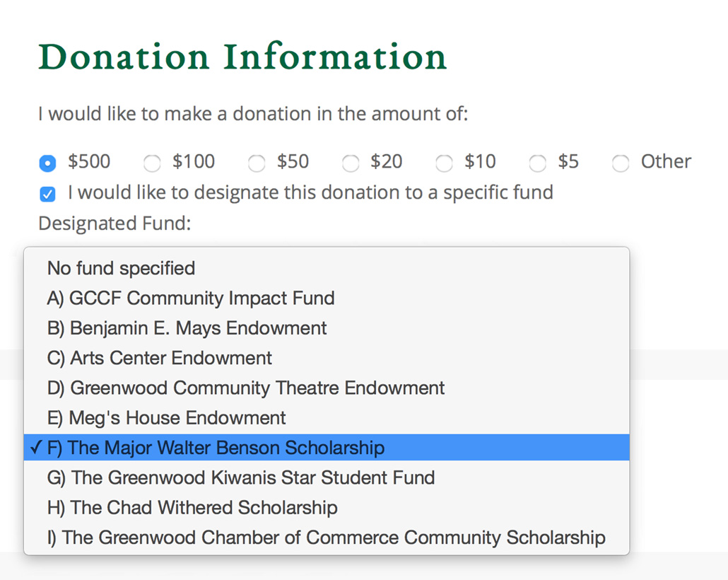Select the $100 donation radio button
The image size is (728, 580).
[x=152, y=163]
